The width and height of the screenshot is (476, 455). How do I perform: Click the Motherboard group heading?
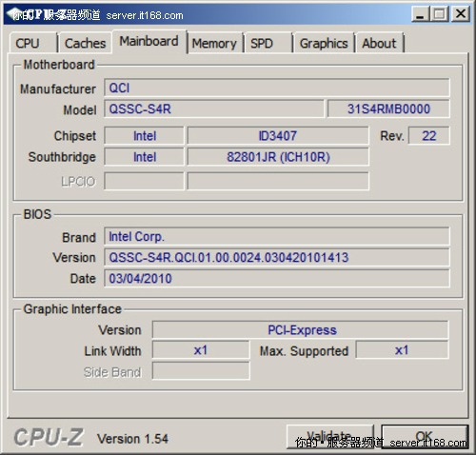[59, 65]
